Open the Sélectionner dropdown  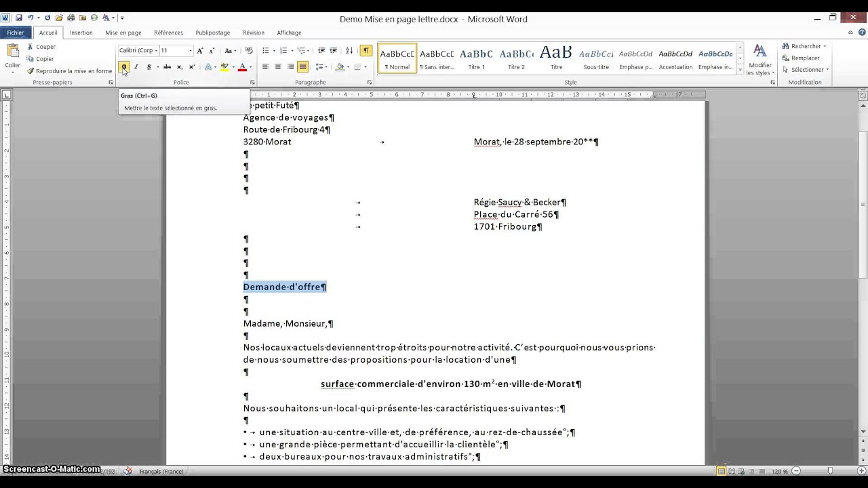805,70
